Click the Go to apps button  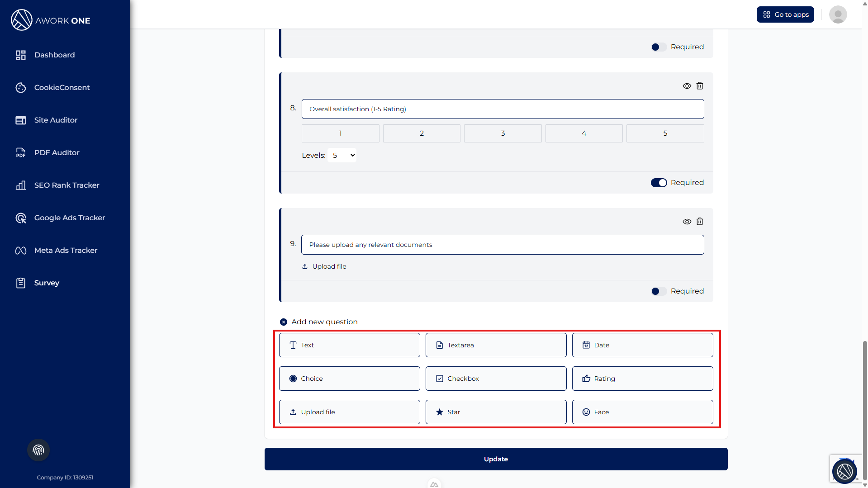(785, 14)
